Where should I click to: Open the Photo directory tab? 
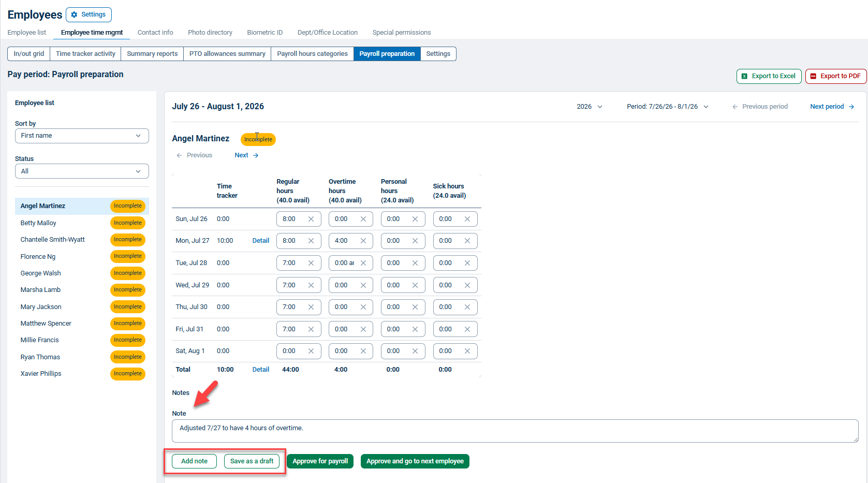(210, 33)
